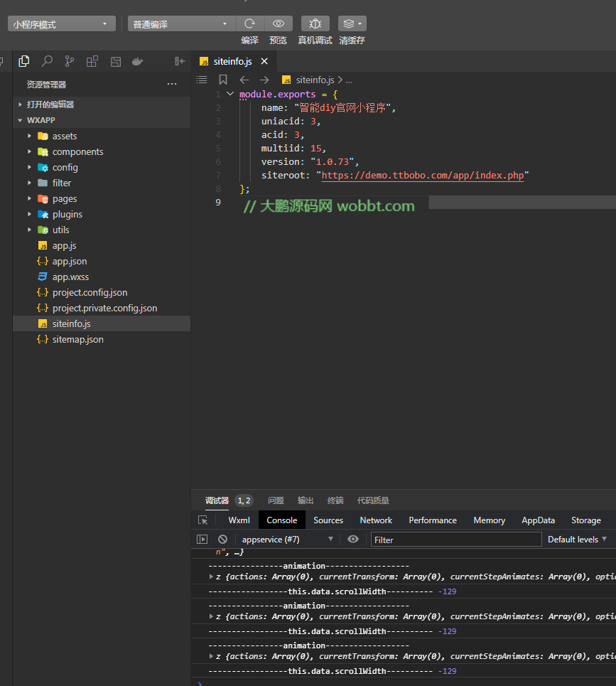Open the 小程序模式 mode dropdown
The height and width of the screenshot is (686, 616).
click(x=62, y=24)
